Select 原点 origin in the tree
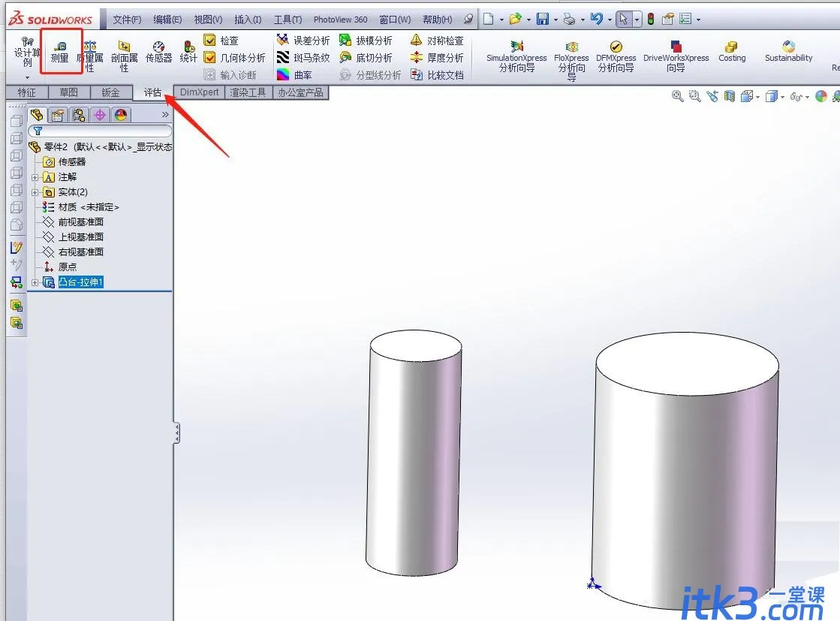Image resolution: width=840 pixels, height=621 pixels. 60,267
